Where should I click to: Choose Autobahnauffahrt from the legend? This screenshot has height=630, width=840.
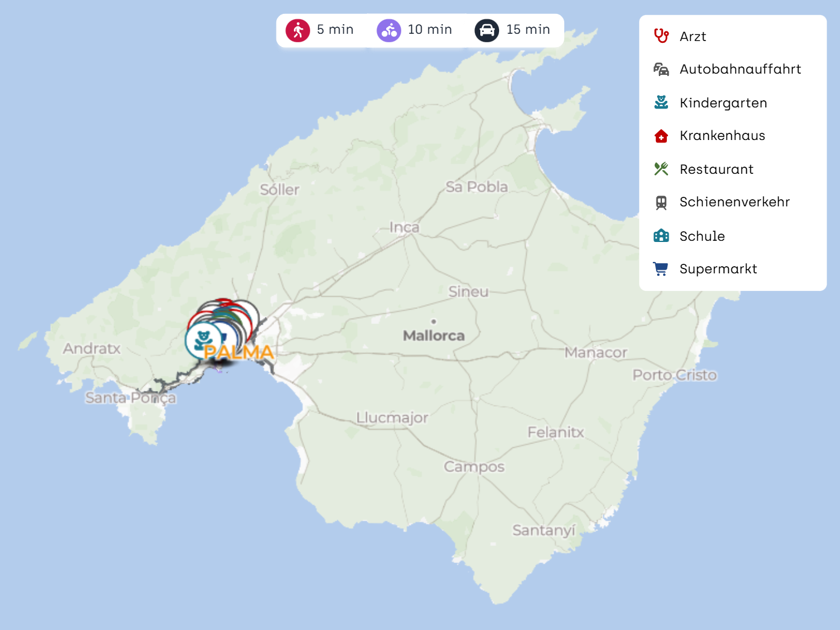(740, 69)
